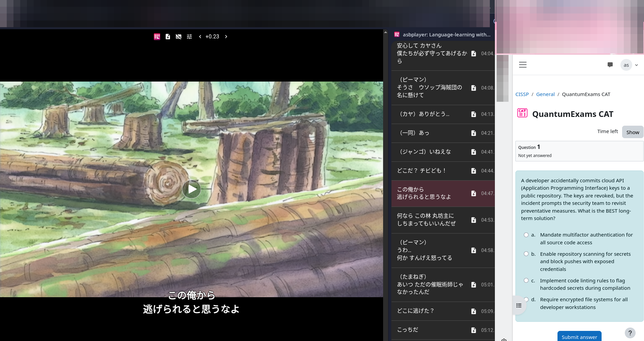Play the video with center play button

(192, 189)
